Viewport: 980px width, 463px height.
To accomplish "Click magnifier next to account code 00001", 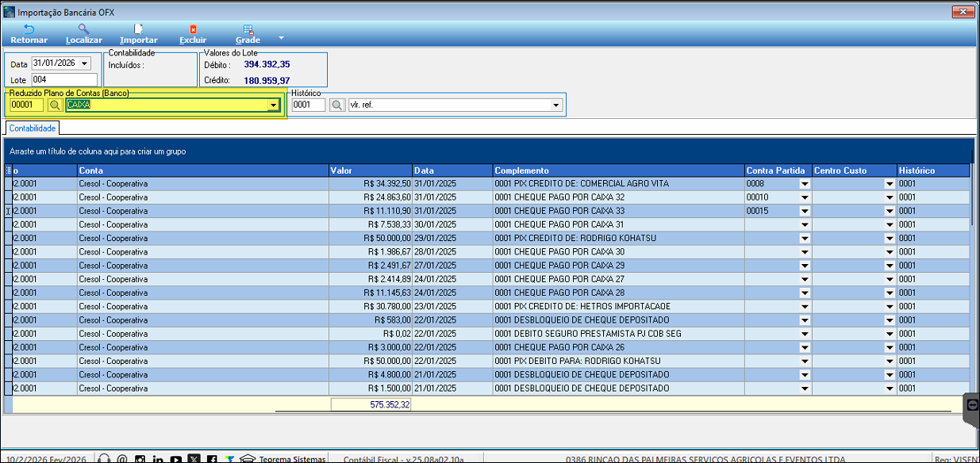I will (55, 105).
